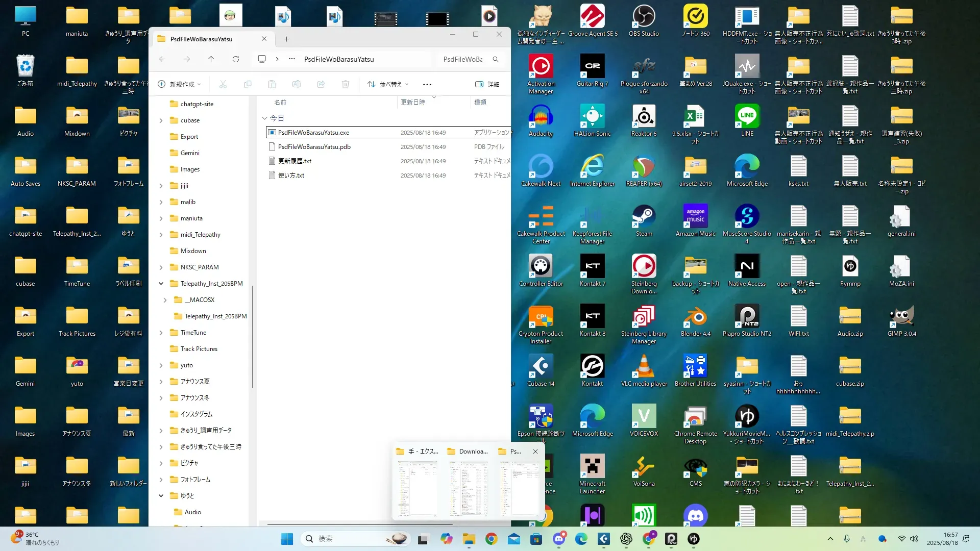
Task: Open the 並べ替え sort dropdown
Action: pyautogui.click(x=388, y=84)
